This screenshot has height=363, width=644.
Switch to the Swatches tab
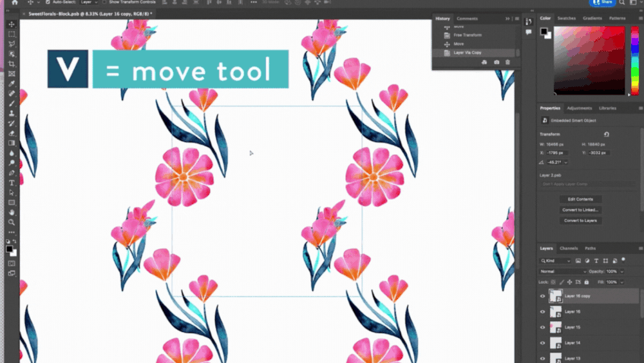click(566, 18)
